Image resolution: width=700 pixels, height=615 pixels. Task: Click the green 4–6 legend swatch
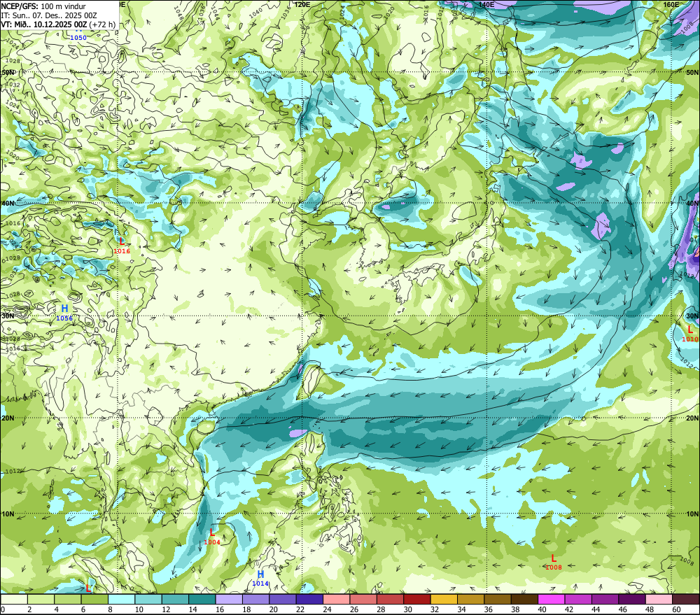click(68, 600)
